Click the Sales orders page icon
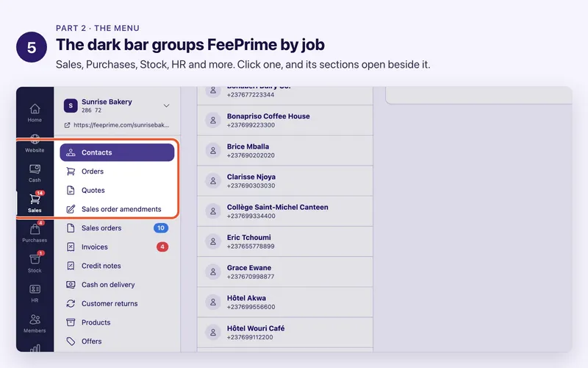 pos(71,228)
